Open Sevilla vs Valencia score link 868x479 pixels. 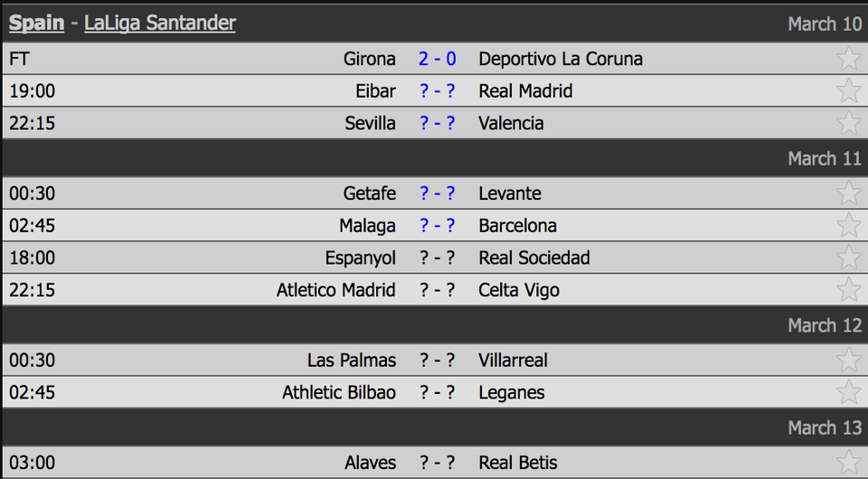coord(438,123)
